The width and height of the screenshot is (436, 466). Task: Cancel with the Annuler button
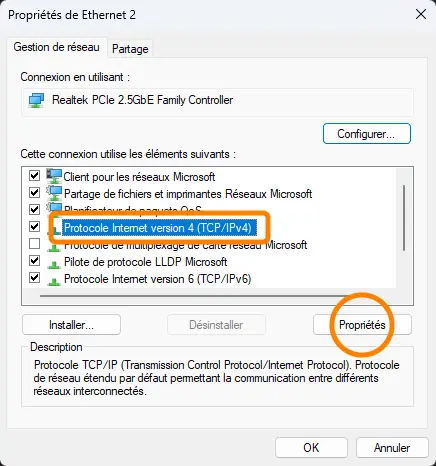(392, 448)
